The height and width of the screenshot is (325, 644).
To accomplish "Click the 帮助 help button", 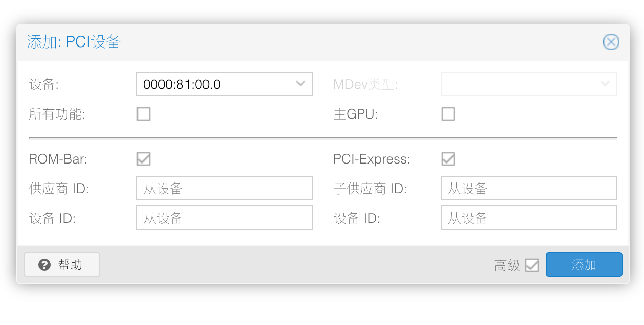I will coord(62,265).
